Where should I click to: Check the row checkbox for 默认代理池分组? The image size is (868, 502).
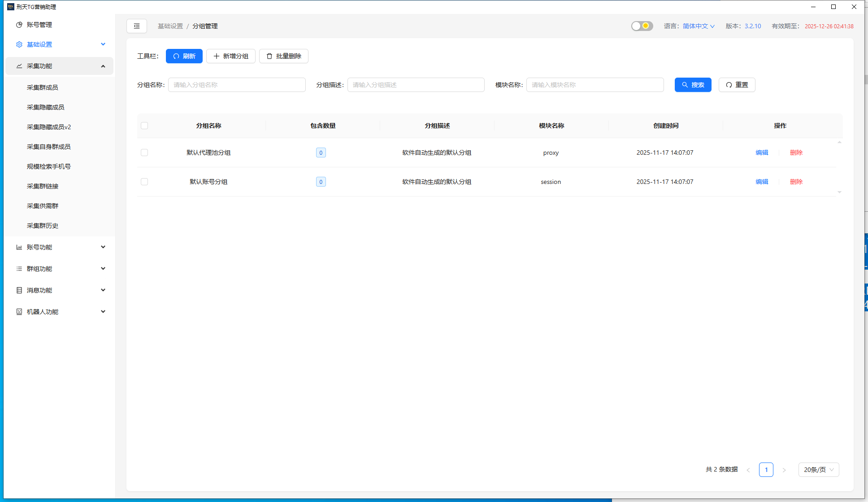144,153
